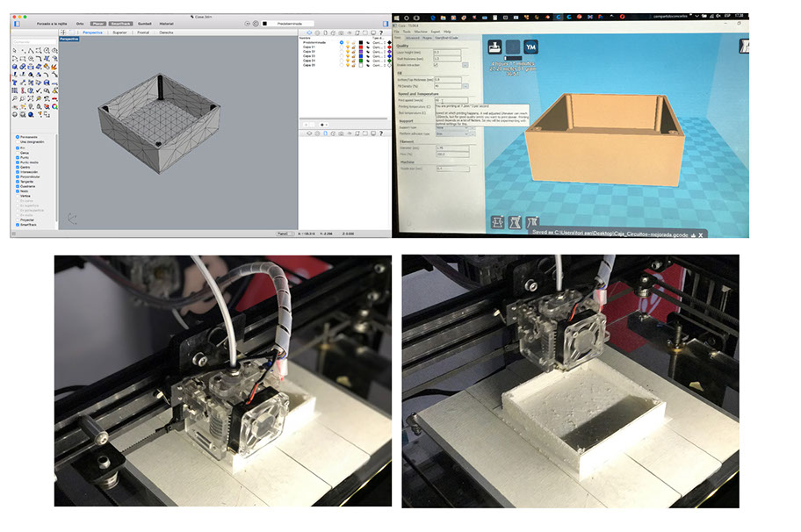
Task: Select the polyline tool in Rhino toolbox
Action: click(x=31, y=51)
